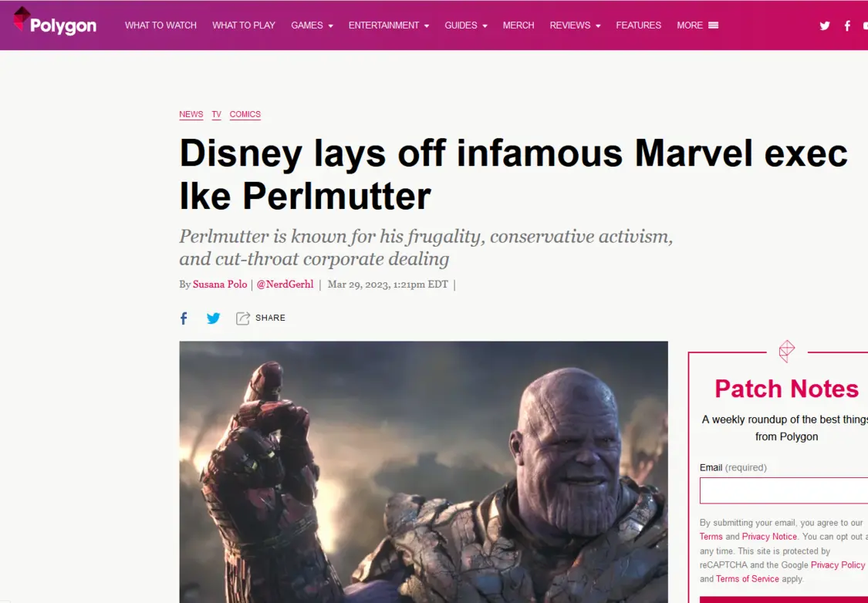
Task: Expand the REVIEWS dropdown menu
Action: tap(575, 25)
